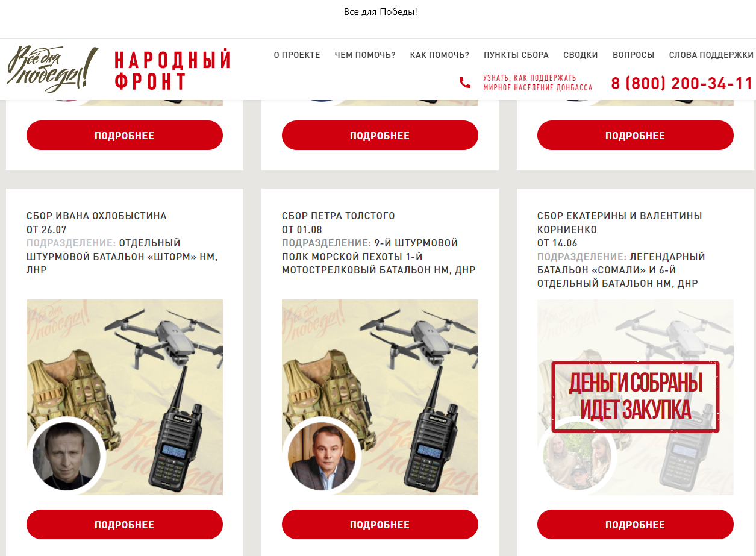Open the «Вопросы» menu item

(x=633, y=55)
